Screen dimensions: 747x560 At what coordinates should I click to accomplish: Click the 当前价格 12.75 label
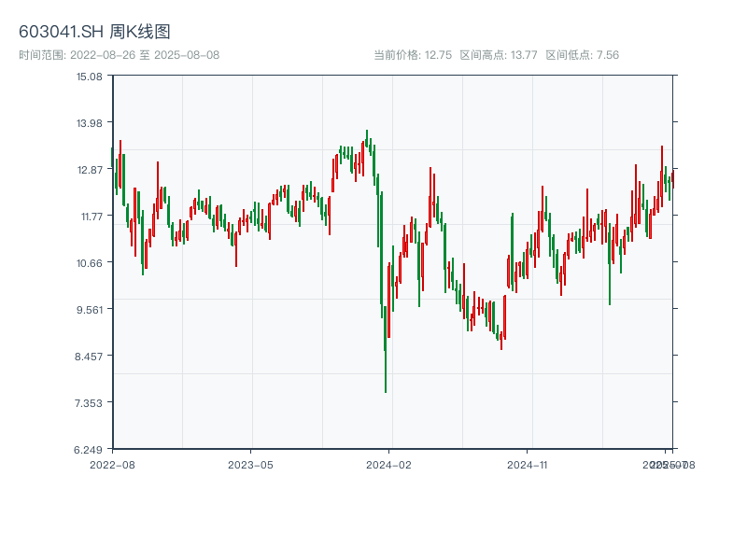[x=413, y=55]
